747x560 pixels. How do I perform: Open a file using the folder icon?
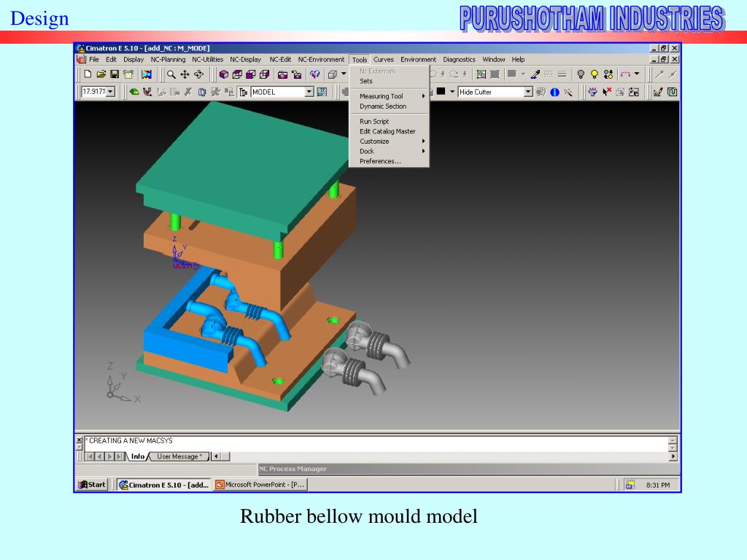point(101,74)
